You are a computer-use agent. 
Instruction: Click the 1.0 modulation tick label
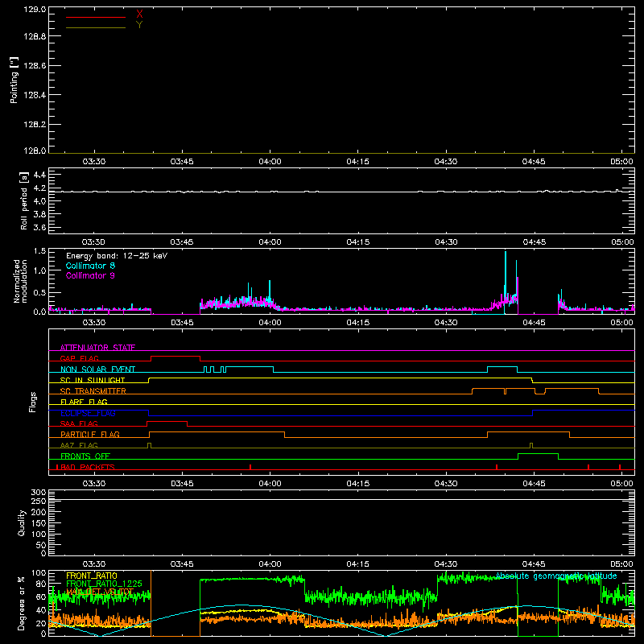coord(39,270)
